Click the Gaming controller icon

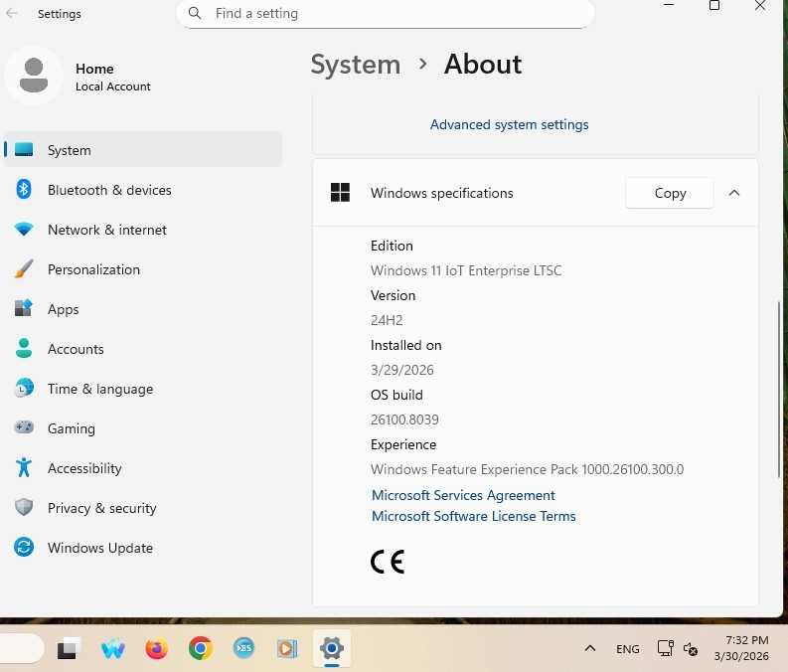[24, 427]
